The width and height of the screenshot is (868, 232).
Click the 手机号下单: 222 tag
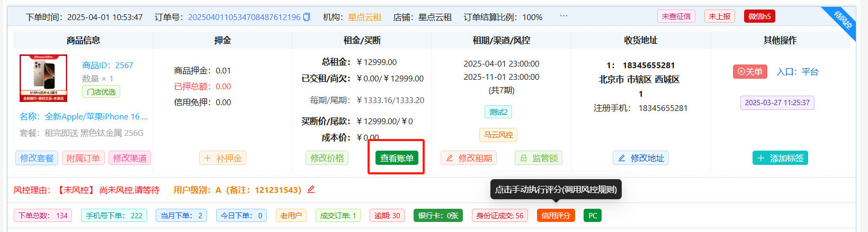(114, 216)
